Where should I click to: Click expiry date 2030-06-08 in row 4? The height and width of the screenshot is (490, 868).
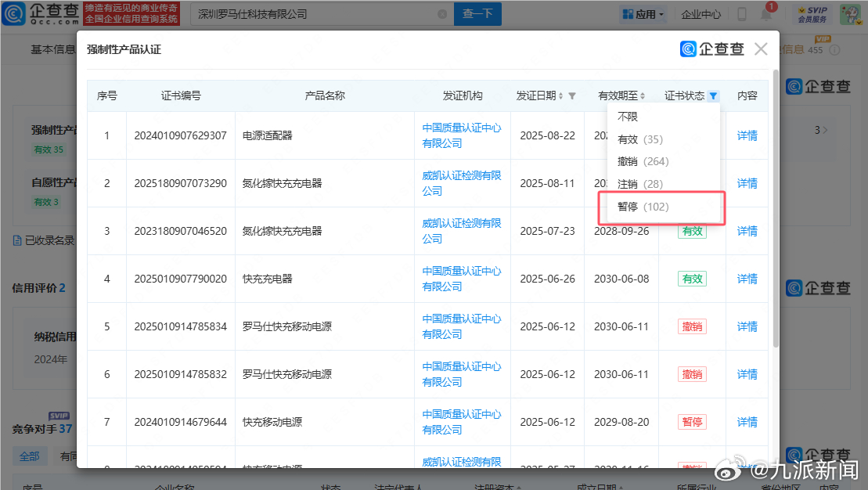[621, 279]
